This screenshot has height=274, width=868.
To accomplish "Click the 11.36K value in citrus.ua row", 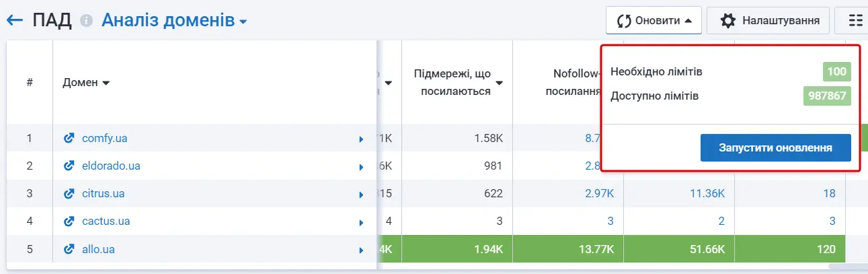I will point(707,193).
